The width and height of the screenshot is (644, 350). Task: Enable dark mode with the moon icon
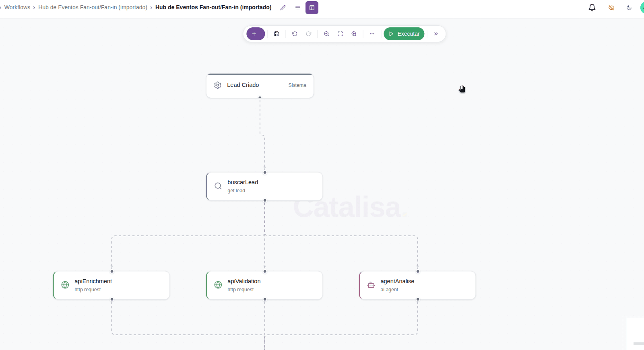click(x=629, y=7)
